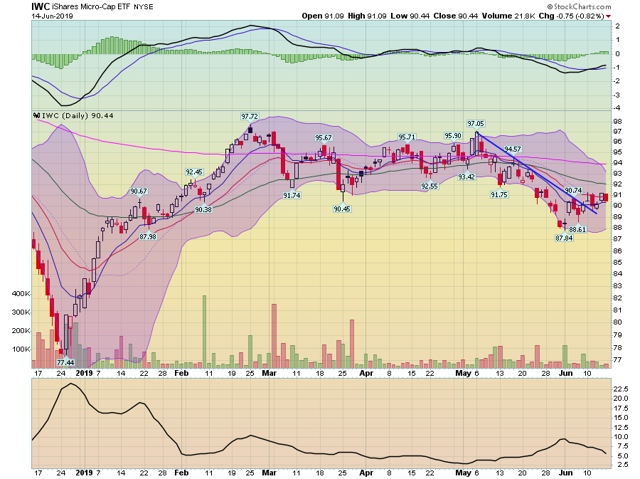Click the 97.72 peak price label
Image resolution: width=640 pixels, height=479 pixels.
pyautogui.click(x=249, y=117)
